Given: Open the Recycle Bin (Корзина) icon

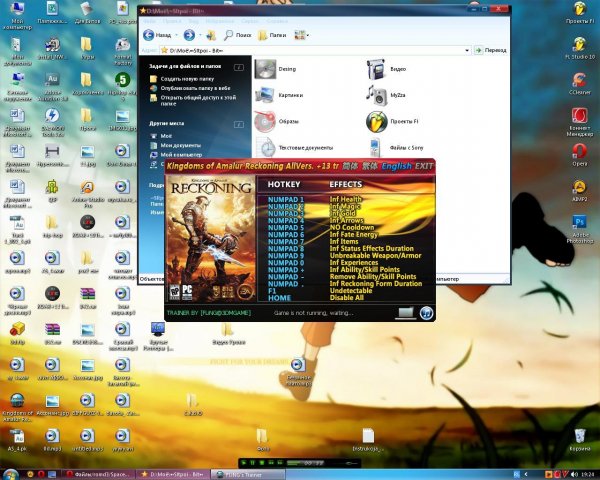Looking at the screenshot, I should pyautogui.click(x=579, y=440).
